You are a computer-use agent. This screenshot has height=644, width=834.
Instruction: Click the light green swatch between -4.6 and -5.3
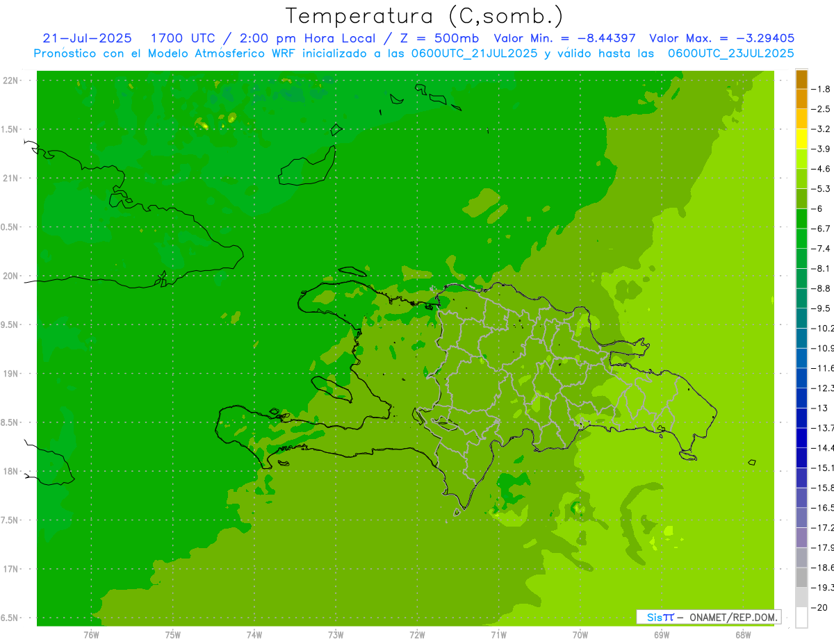[x=801, y=179]
